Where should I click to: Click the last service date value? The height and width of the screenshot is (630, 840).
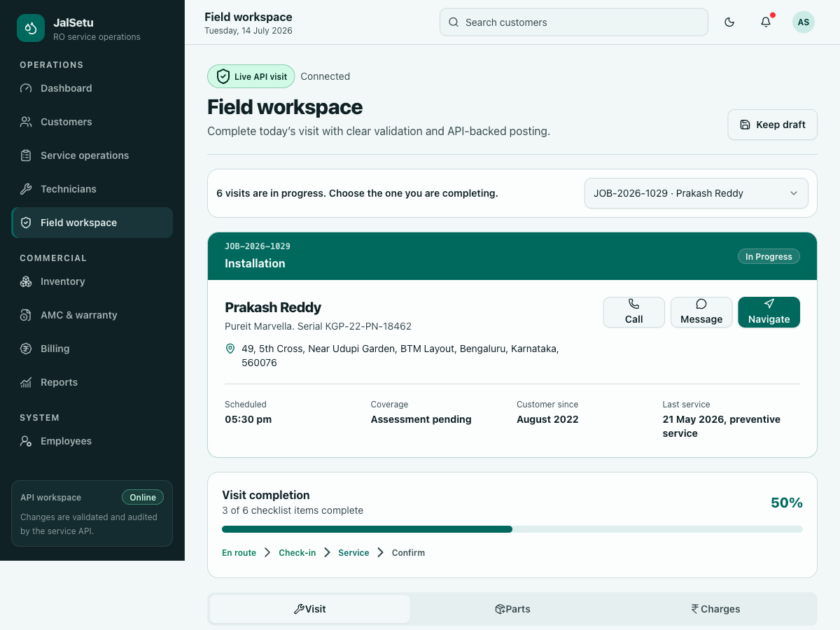(x=722, y=426)
